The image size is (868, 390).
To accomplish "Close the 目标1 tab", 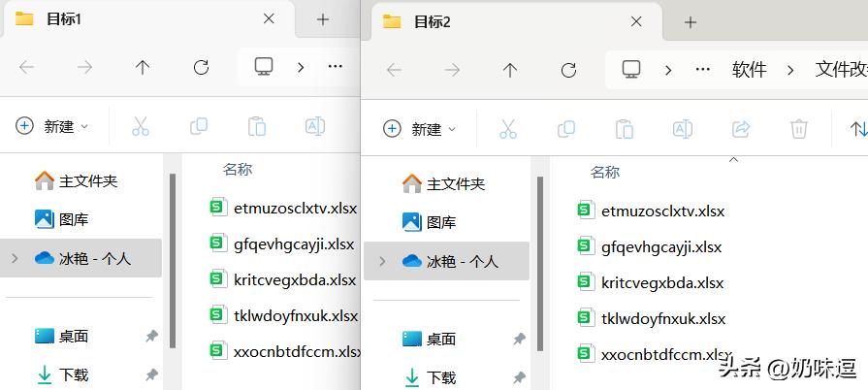I will [269, 18].
